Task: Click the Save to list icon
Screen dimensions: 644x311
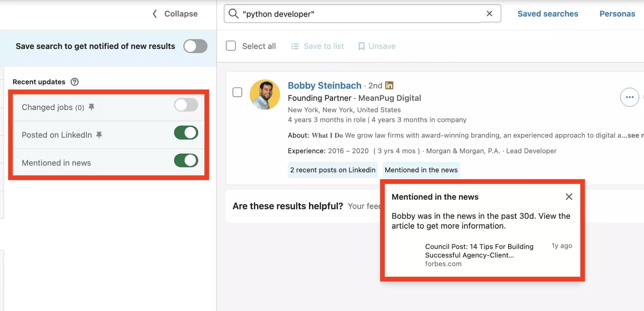Action: pyautogui.click(x=294, y=46)
